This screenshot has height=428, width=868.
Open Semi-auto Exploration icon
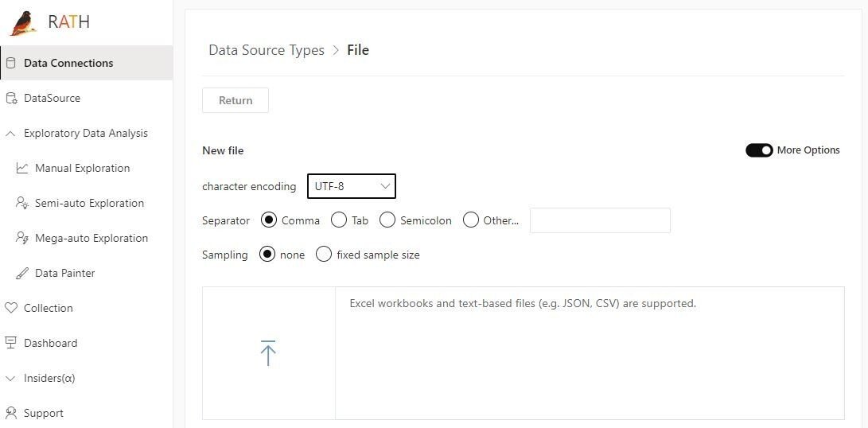(22, 203)
